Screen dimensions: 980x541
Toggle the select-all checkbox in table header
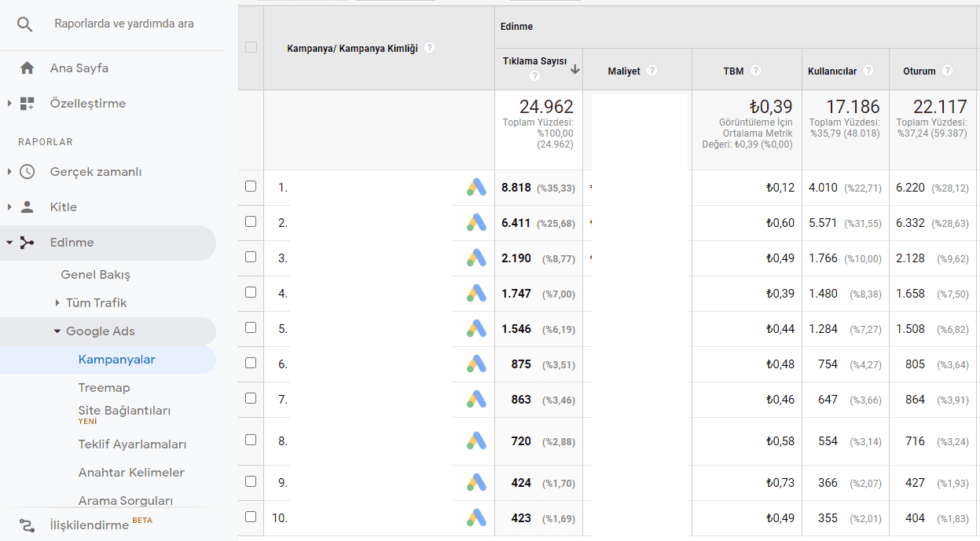point(251,47)
